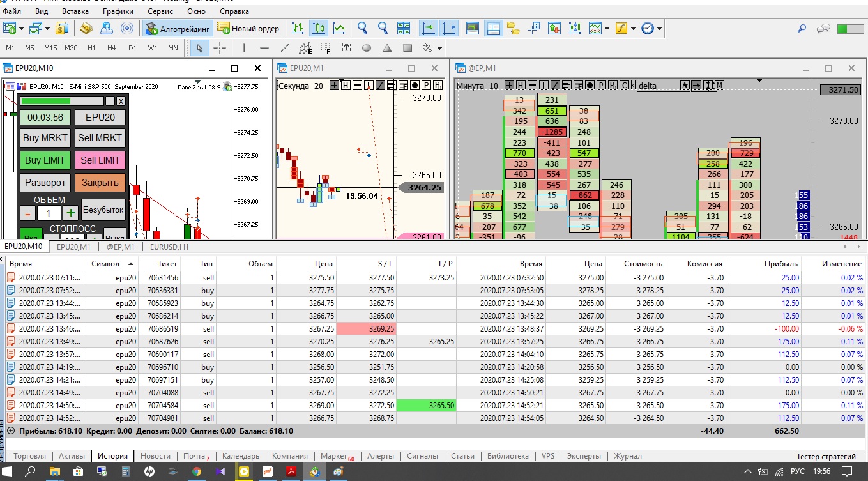The width and height of the screenshot is (868, 481).
Task: Switch to the Торговля tab
Action: click(x=29, y=456)
